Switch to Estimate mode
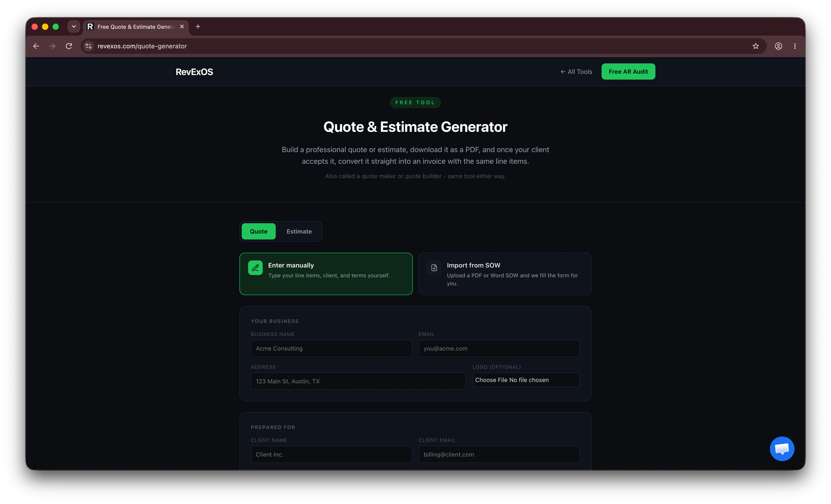The height and width of the screenshot is (504, 831). [299, 231]
